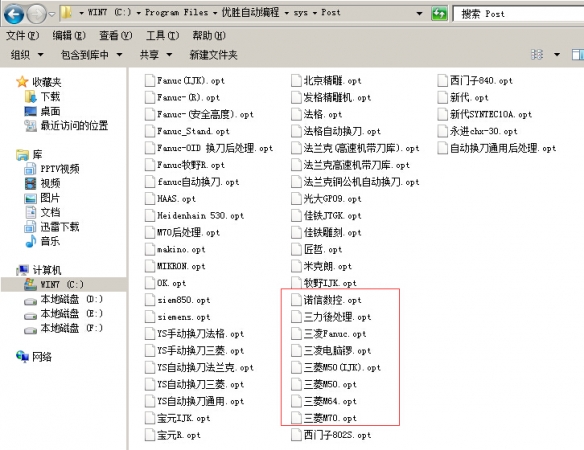
Task: Click the 搜索 Post search field
Action: 518,14
